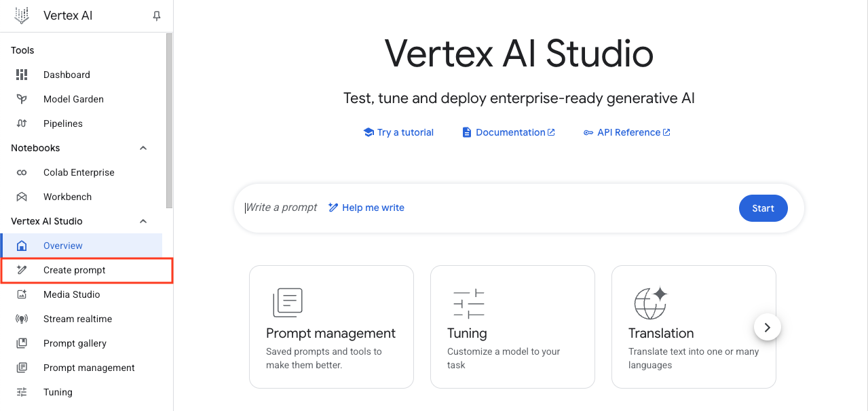Click the Help me write sparkle pencil icon
The height and width of the screenshot is (411, 868).
pos(333,208)
